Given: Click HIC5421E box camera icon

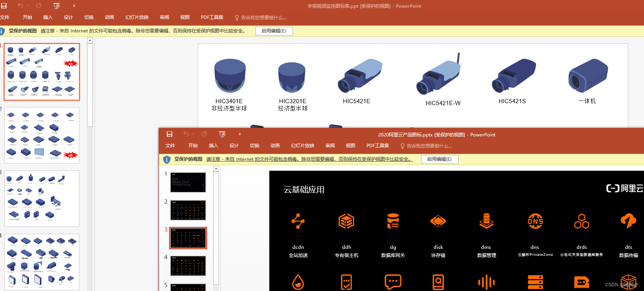Looking at the screenshot, I should point(360,76).
